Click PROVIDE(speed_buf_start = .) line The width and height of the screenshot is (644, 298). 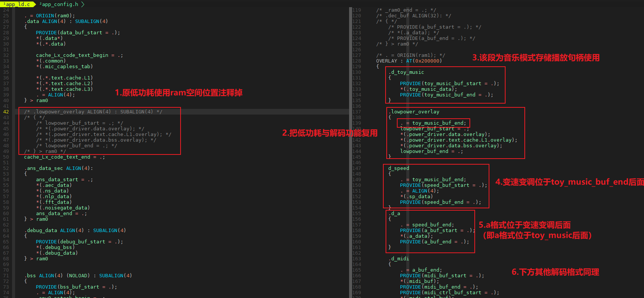coord(443,185)
